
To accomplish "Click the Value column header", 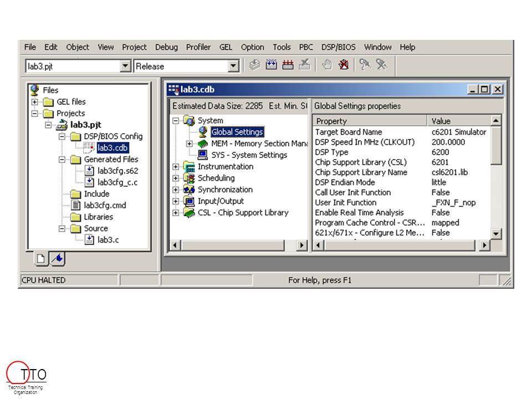I will (459, 121).
